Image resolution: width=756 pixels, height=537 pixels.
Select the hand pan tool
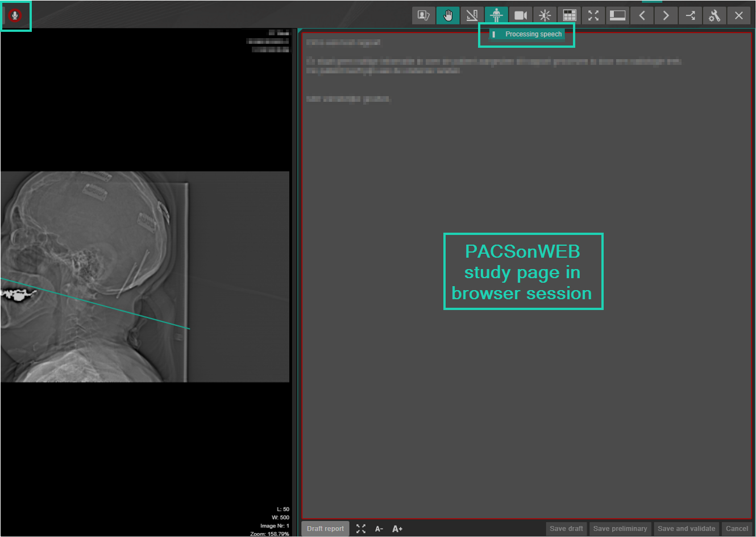coord(448,15)
